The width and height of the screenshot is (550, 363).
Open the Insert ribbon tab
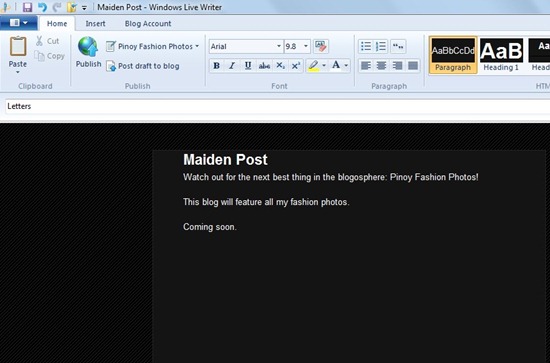tap(95, 23)
